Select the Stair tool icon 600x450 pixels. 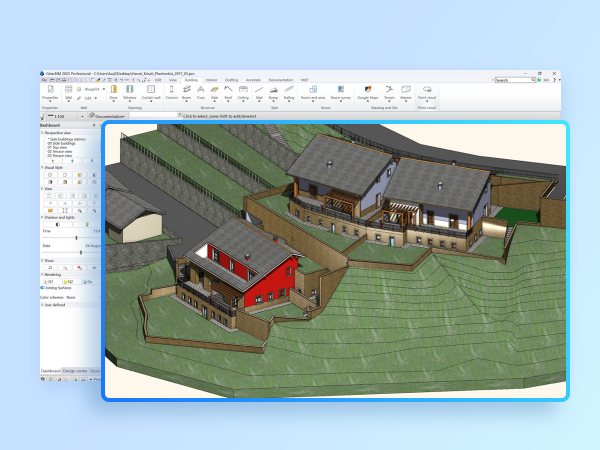click(259, 92)
